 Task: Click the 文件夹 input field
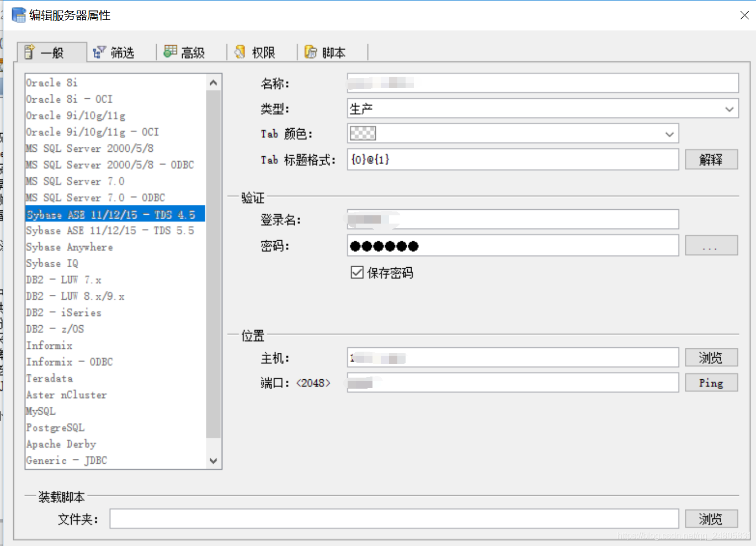pyautogui.click(x=395, y=519)
